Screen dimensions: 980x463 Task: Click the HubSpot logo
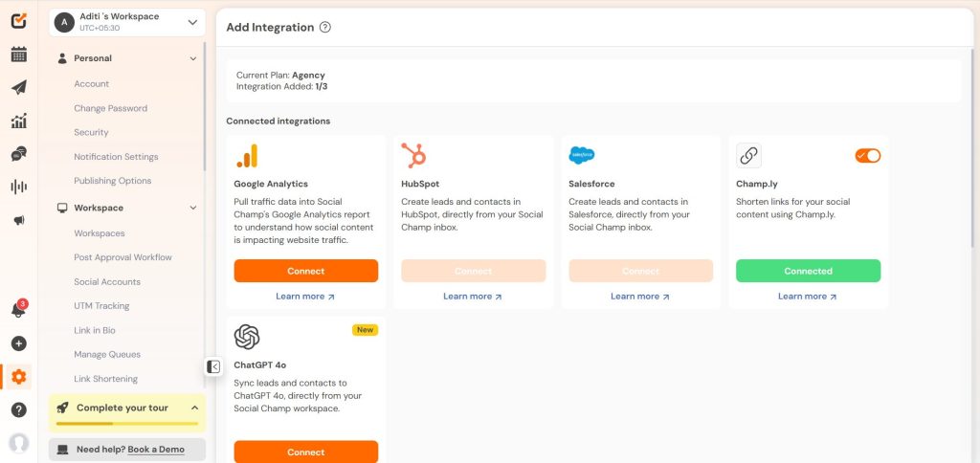pyautogui.click(x=413, y=156)
